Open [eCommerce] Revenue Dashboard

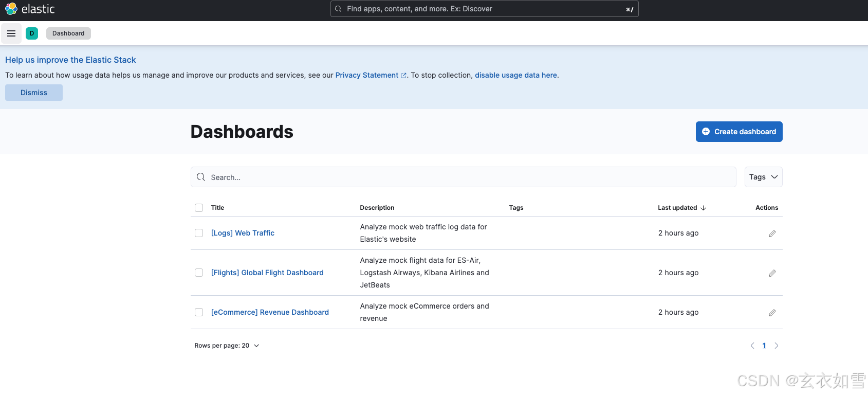pyautogui.click(x=270, y=312)
